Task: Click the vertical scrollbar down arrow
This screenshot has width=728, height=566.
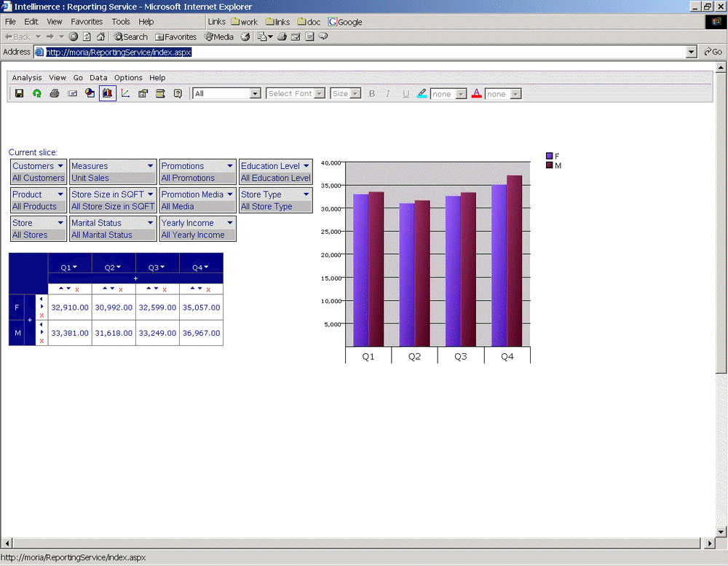Action: (721, 531)
